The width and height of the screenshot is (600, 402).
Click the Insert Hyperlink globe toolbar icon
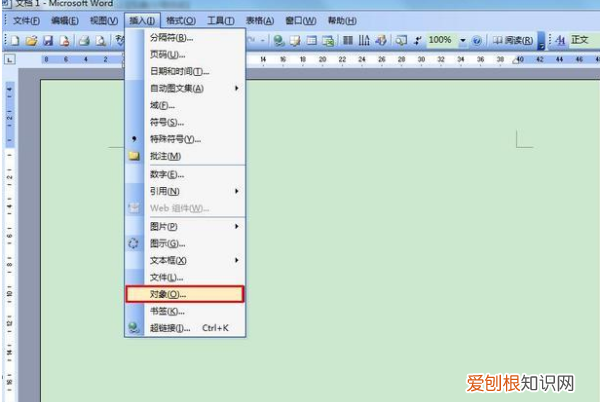point(279,41)
